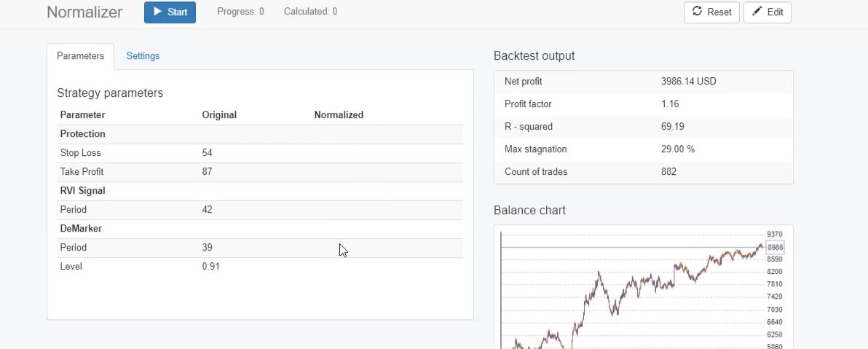
Task: Click the Original column header
Action: (219, 115)
